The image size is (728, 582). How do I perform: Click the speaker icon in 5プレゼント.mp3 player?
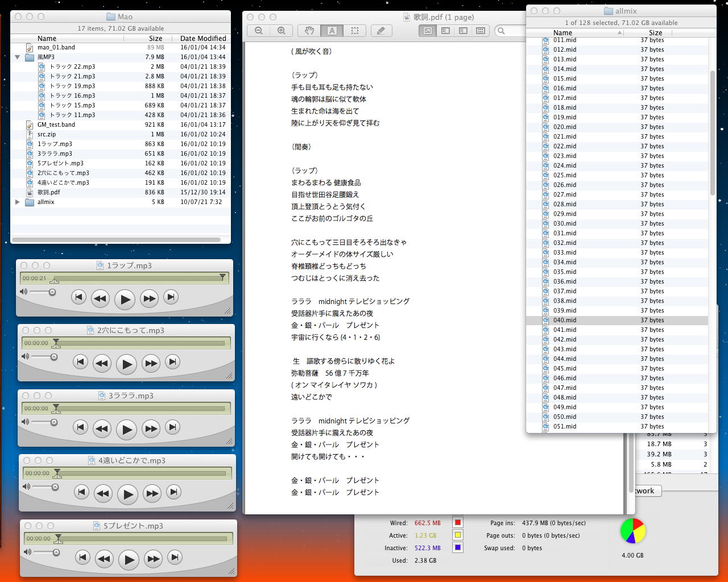[27, 552]
